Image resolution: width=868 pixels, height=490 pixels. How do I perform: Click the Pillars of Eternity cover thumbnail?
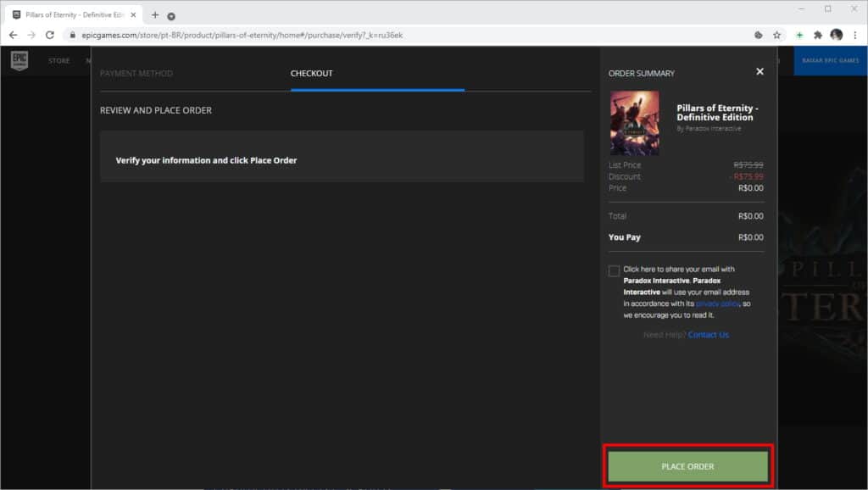point(634,123)
